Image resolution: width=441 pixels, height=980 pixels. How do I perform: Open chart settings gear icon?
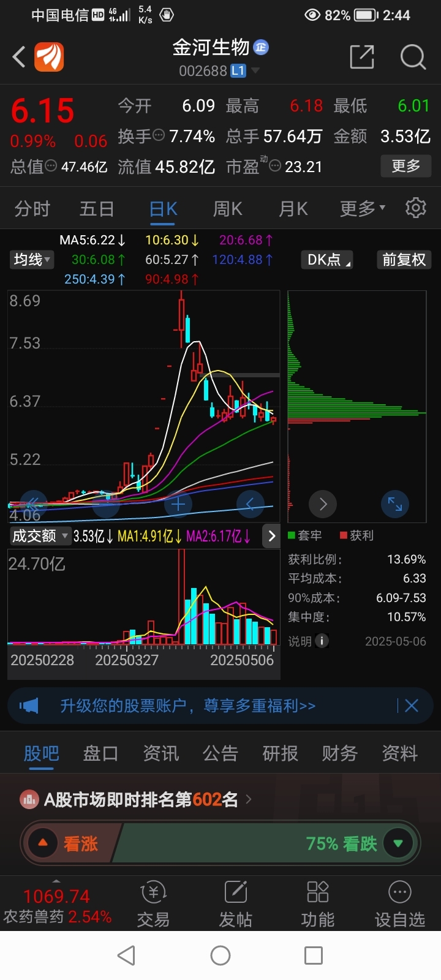416,208
